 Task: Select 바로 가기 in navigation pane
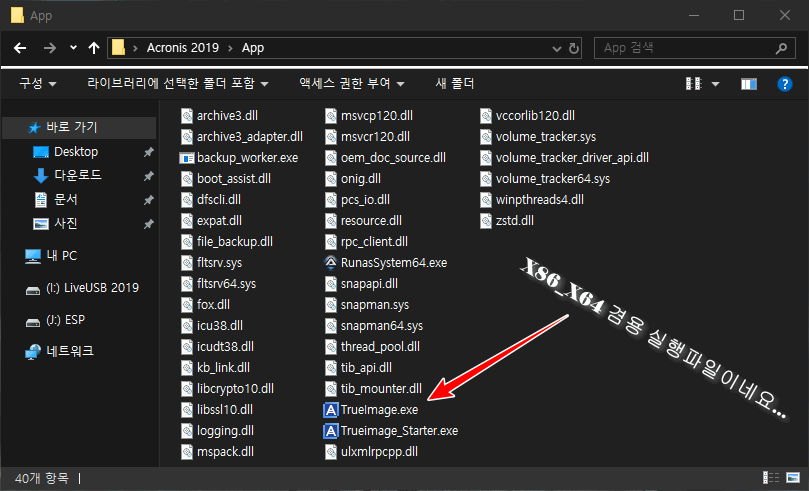coord(79,127)
